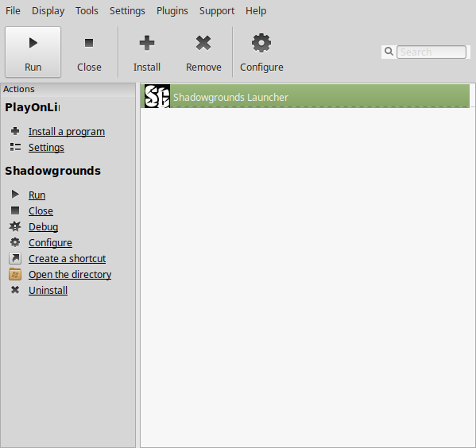This screenshot has width=476, height=448.
Task: Open Configure from the toolbar gear icon
Action: tap(261, 52)
